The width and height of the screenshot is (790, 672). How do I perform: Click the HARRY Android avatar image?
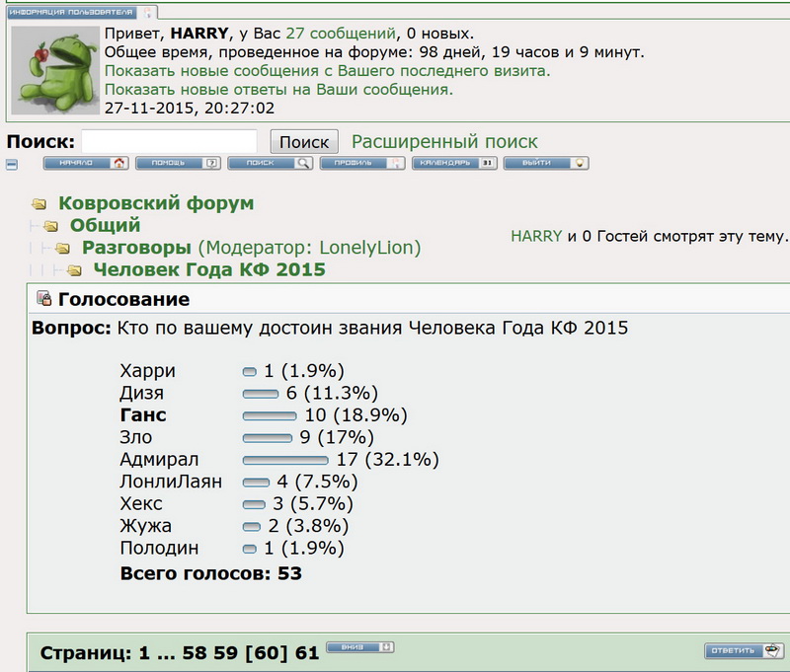55,70
